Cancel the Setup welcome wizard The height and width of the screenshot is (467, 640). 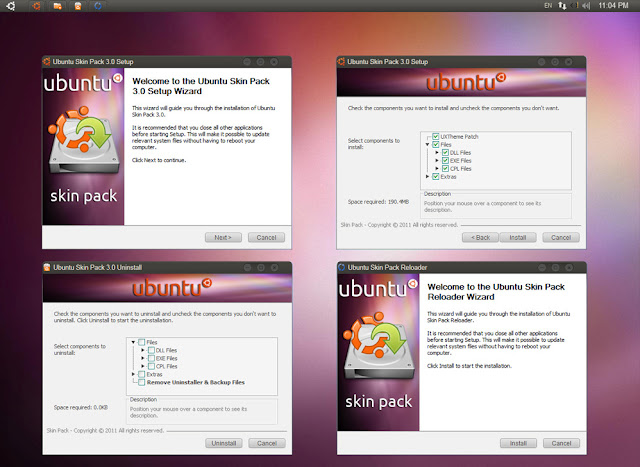pos(267,238)
